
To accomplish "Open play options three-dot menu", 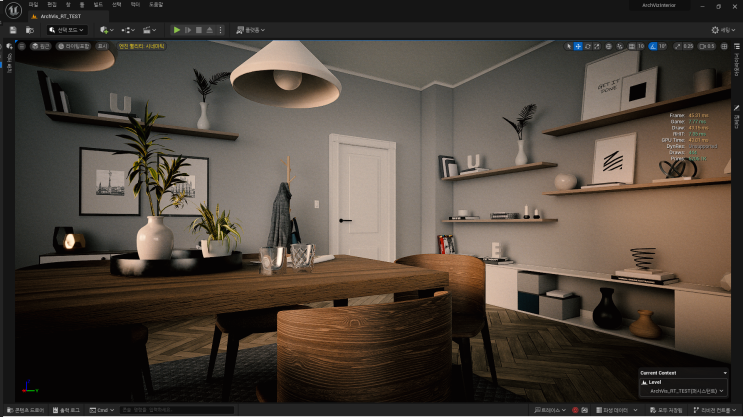I will pyautogui.click(x=220, y=30).
